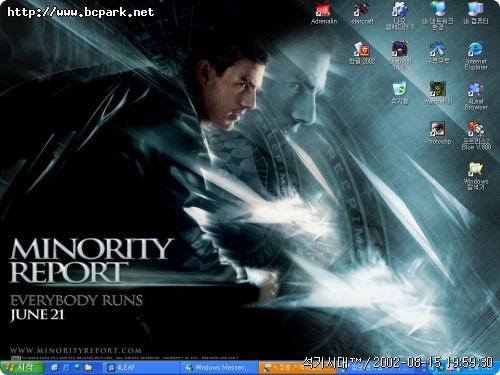Open the 4Leaf Browser shortcut
This screenshot has height=375, width=500.
click(476, 96)
